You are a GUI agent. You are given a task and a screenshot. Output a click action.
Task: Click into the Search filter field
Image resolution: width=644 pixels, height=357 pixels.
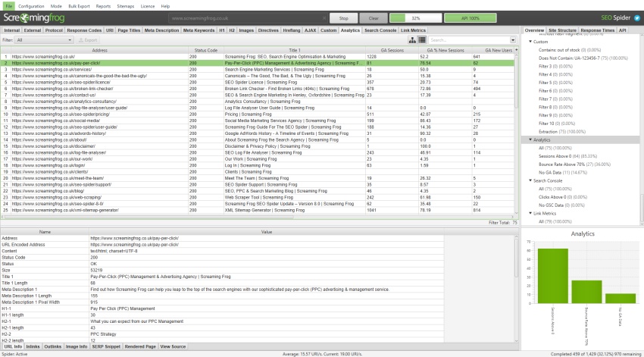coord(469,40)
